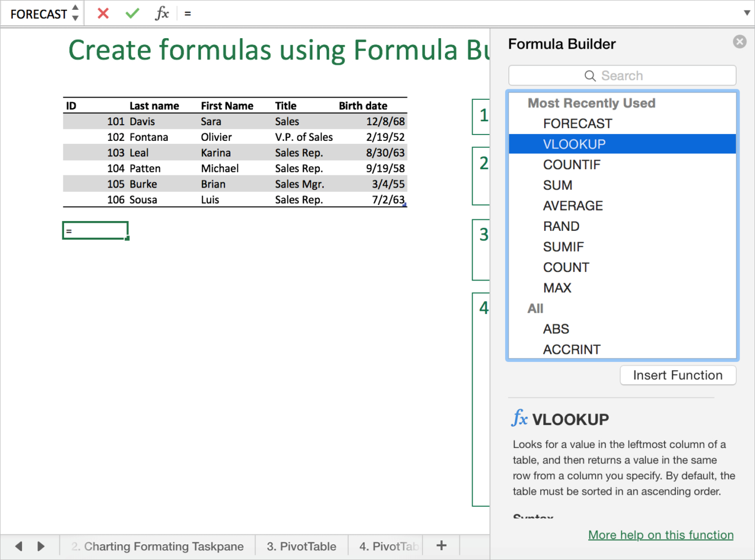Click the Insert Function button
Image resolution: width=755 pixels, height=560 pixels.
point(678,375)
